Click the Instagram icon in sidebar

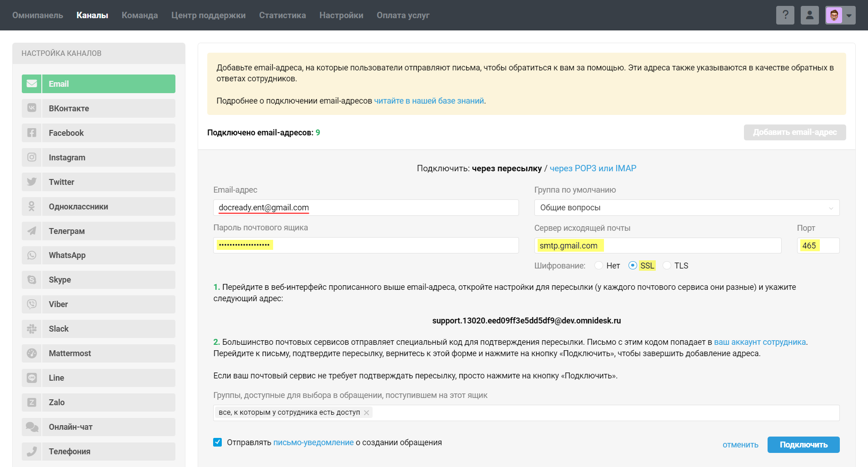coord(32,157)
